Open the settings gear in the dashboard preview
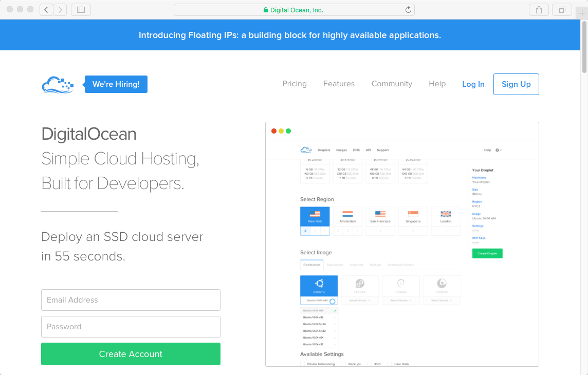 (497, 149)
